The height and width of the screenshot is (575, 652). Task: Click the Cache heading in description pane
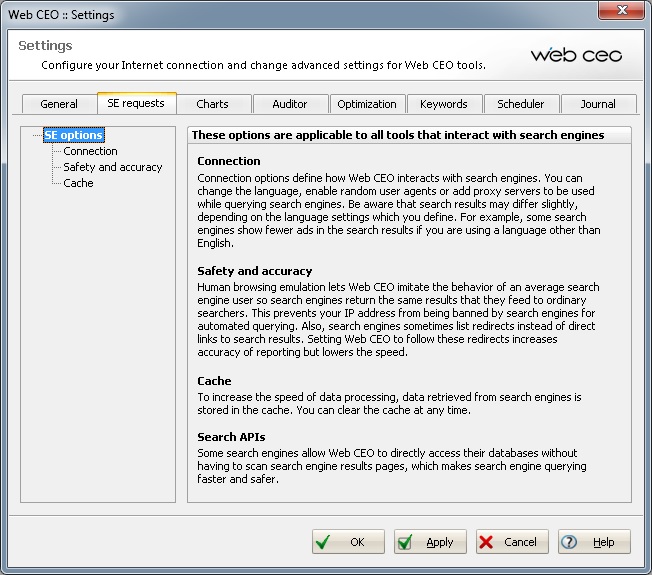click(x=214, y=381)
